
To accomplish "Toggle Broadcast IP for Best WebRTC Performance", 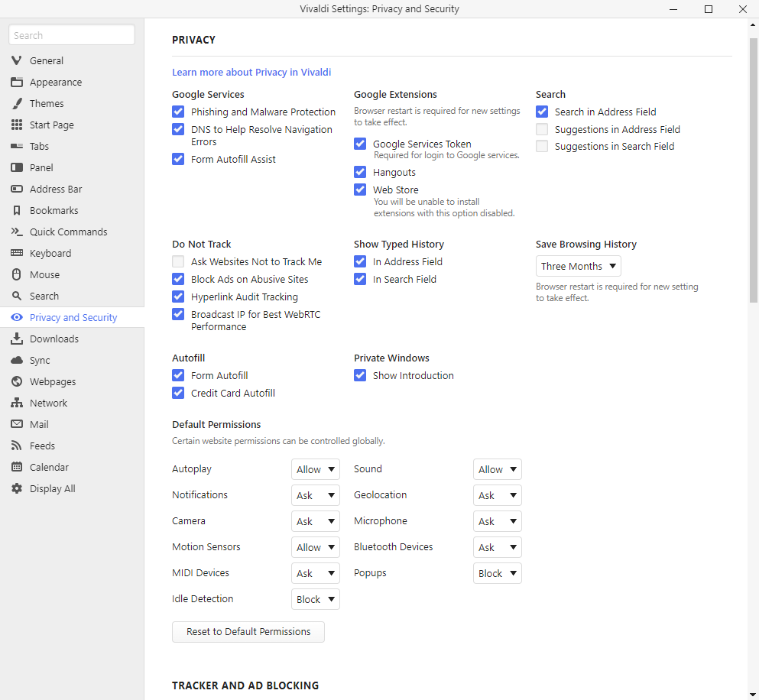I will 178,313.
